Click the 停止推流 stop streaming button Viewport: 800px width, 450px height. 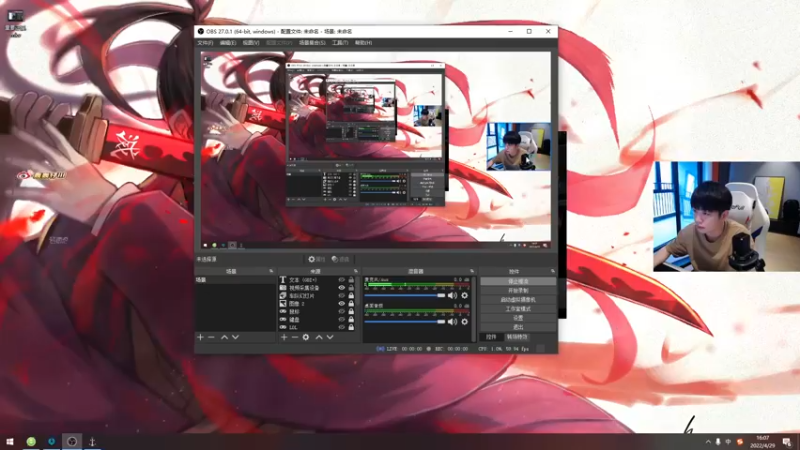point(518,281)
